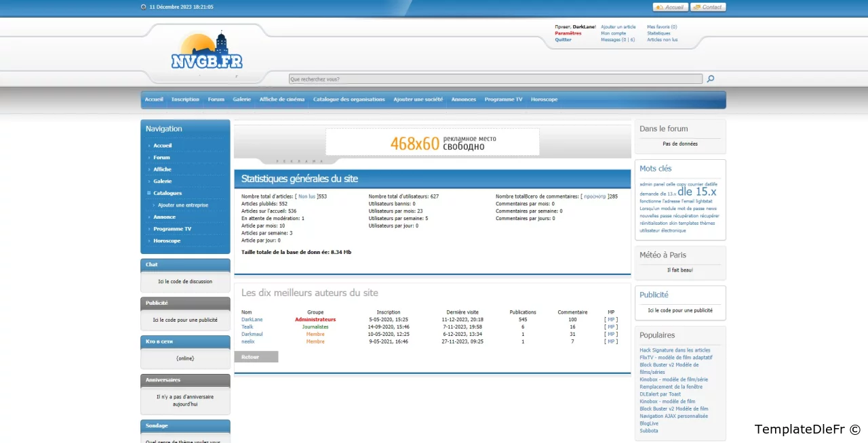868x443 pixels.
Task: Focus the 'Que recherchez vous?' search field
Action: (495, 79)
